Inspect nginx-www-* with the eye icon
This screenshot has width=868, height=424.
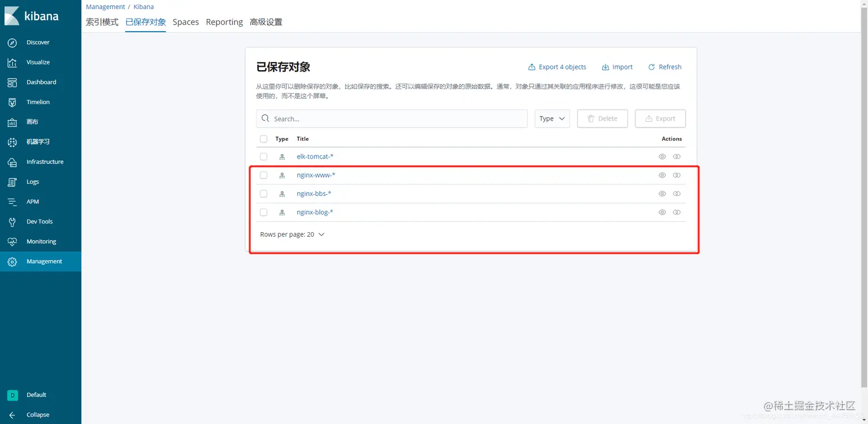[x=662, y=175]
